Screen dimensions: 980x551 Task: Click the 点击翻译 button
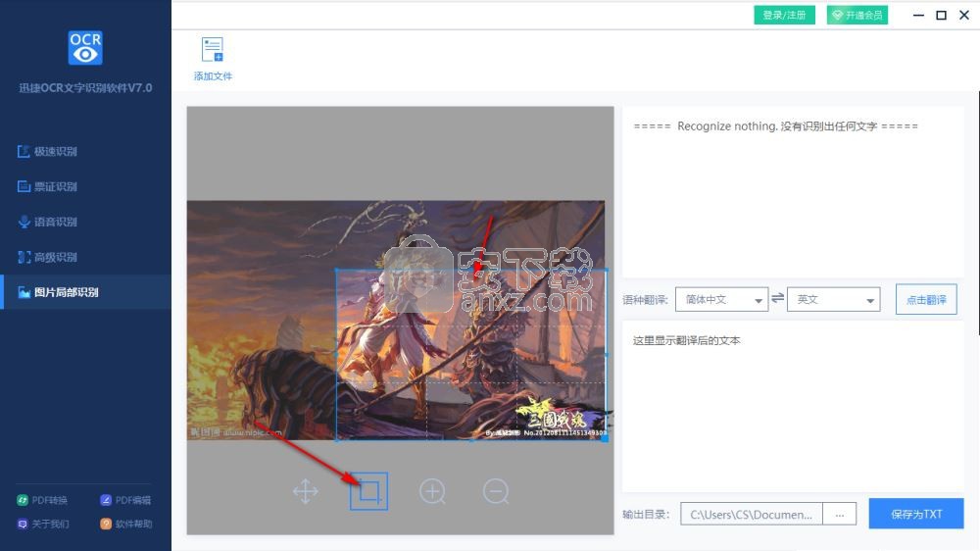click(x=926, y=300)
